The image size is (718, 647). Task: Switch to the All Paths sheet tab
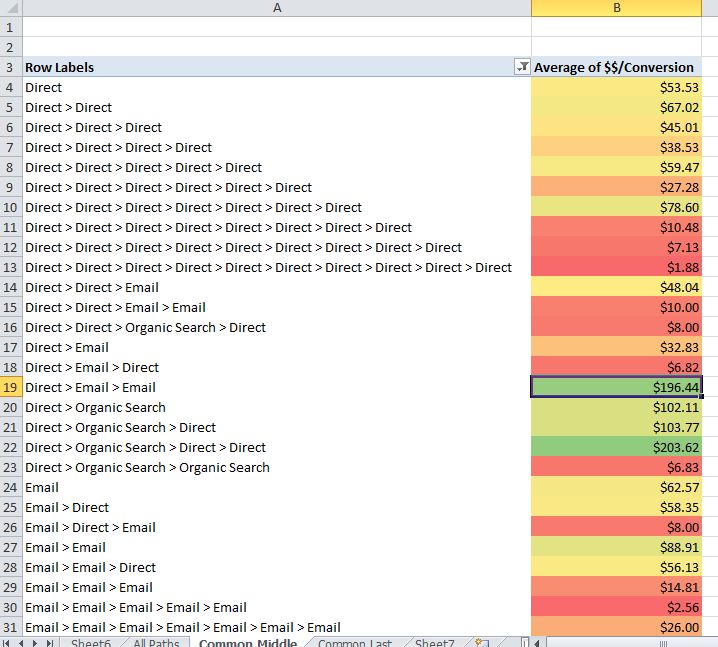pos(156,642)
